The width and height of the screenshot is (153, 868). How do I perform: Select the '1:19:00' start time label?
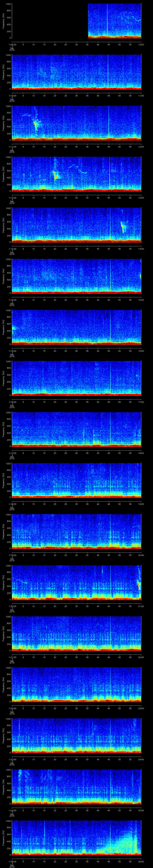tap(12, 555)
